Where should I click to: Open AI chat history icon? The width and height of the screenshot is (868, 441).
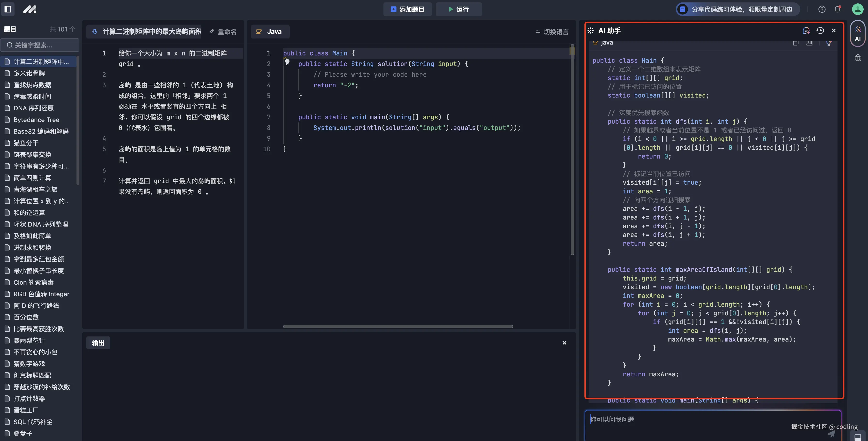click(x=820, y=31)
